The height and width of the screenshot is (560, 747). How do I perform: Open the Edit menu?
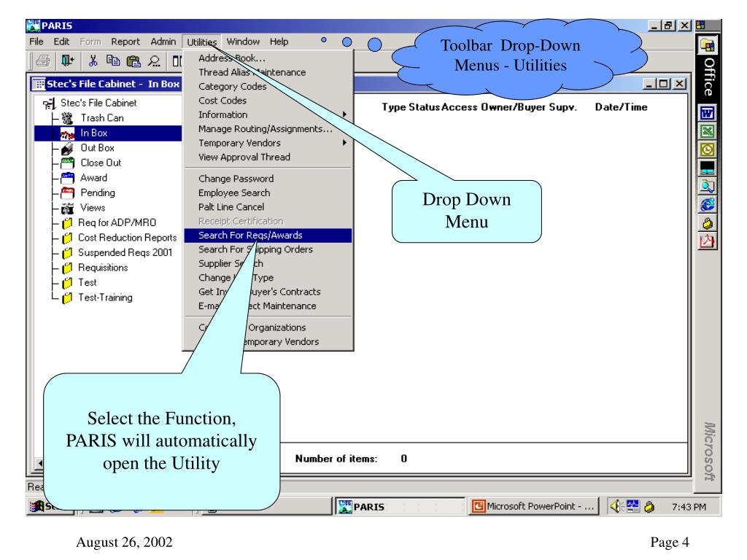61,42
